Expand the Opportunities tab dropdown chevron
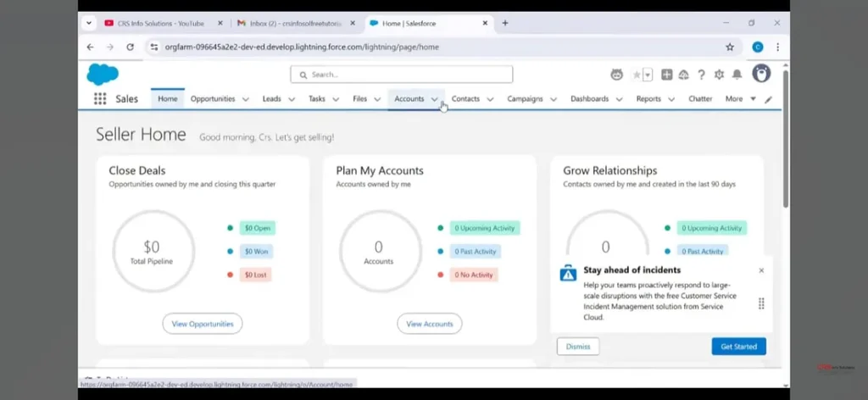The height and width of the screenshot is (400, 868). (x=246, y=99)
